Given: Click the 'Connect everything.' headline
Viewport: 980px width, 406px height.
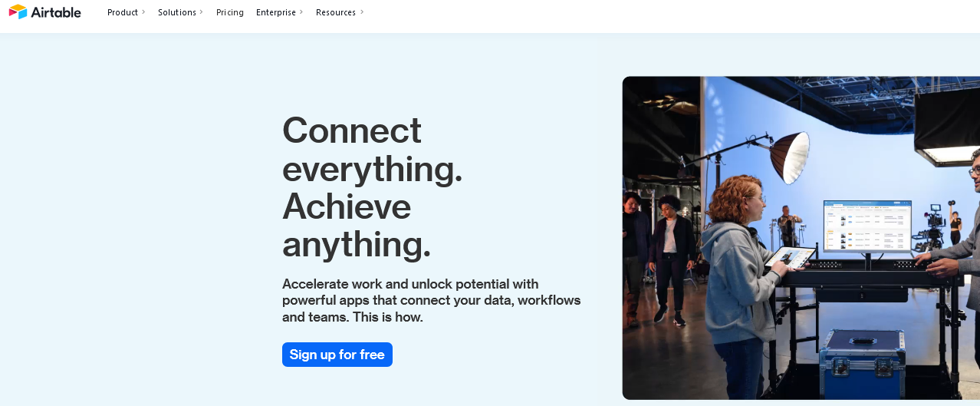Looking at the screenshot, I should click(x=373, y=149).
